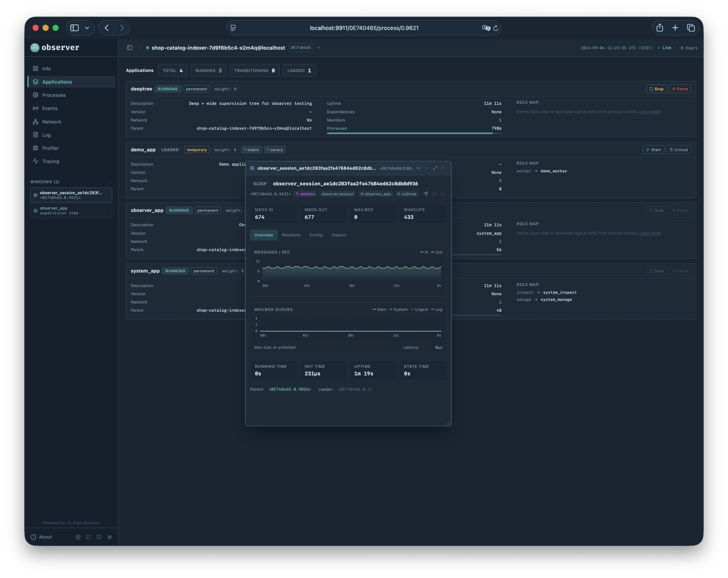The height and width of the screenshot is (578, 728).
Task: Stop the deeptree application
Action: point(656,89)
